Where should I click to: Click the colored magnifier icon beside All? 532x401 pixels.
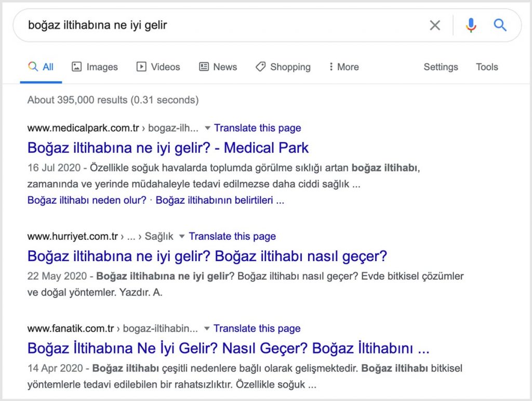pos(33,67)
